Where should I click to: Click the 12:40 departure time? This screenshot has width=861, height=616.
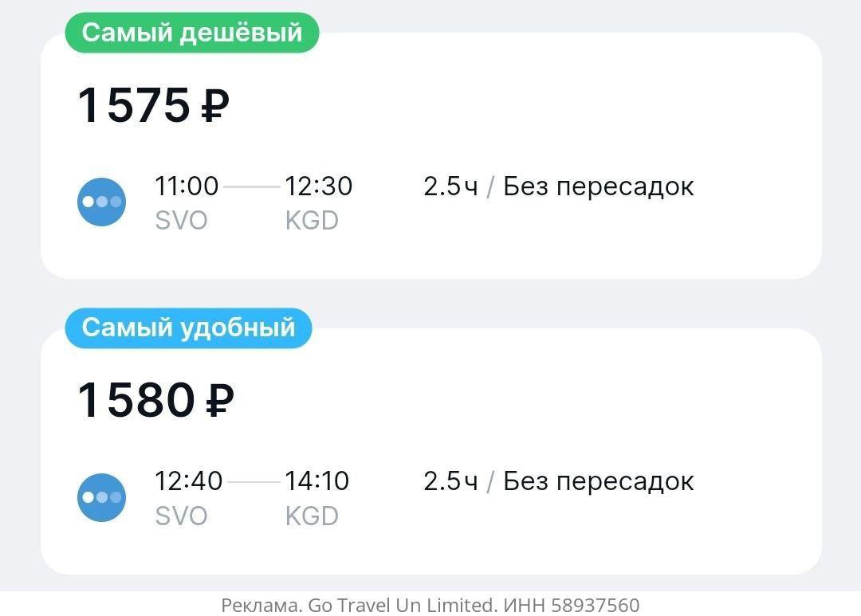pyautogui.click(x=188, y=481)
